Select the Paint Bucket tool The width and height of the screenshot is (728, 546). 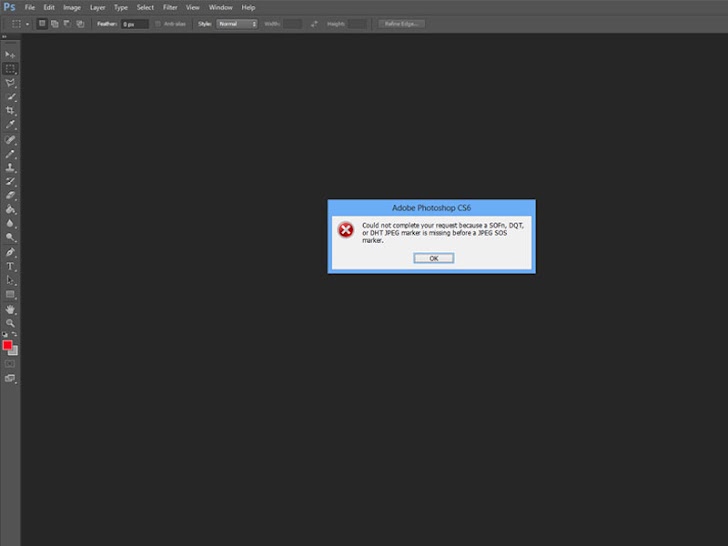[x=10, y=209]
